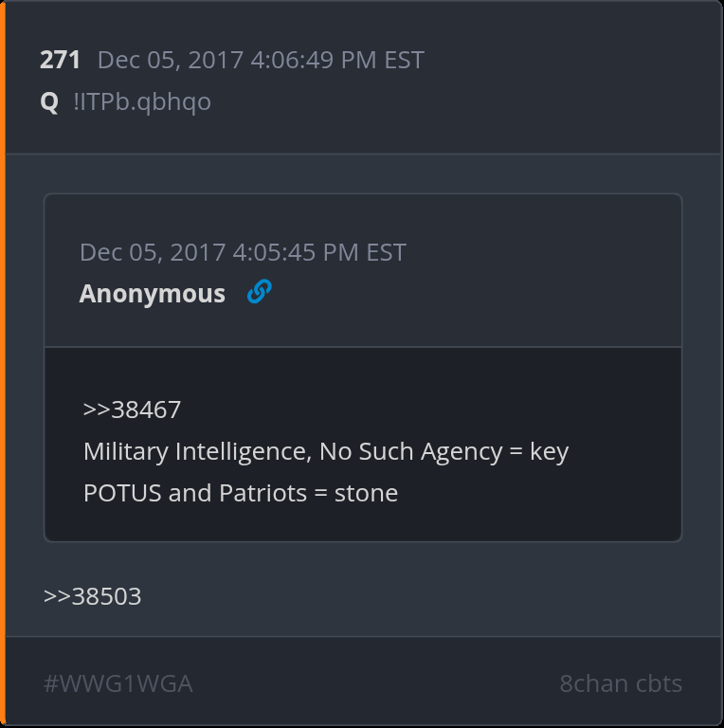Click the orange bar on the left edge
Image resolution: width=724 pixels, height=728 pixels.
pos(3,364)
